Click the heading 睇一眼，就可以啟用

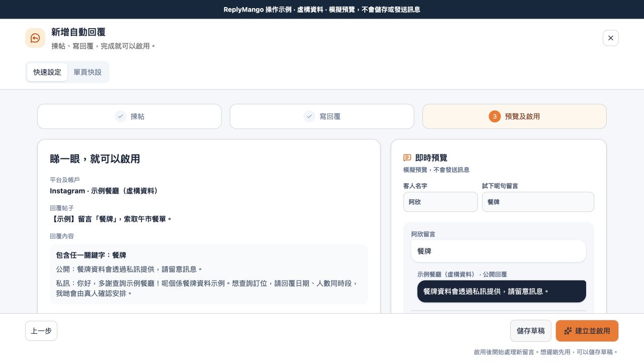click(95, 159)
